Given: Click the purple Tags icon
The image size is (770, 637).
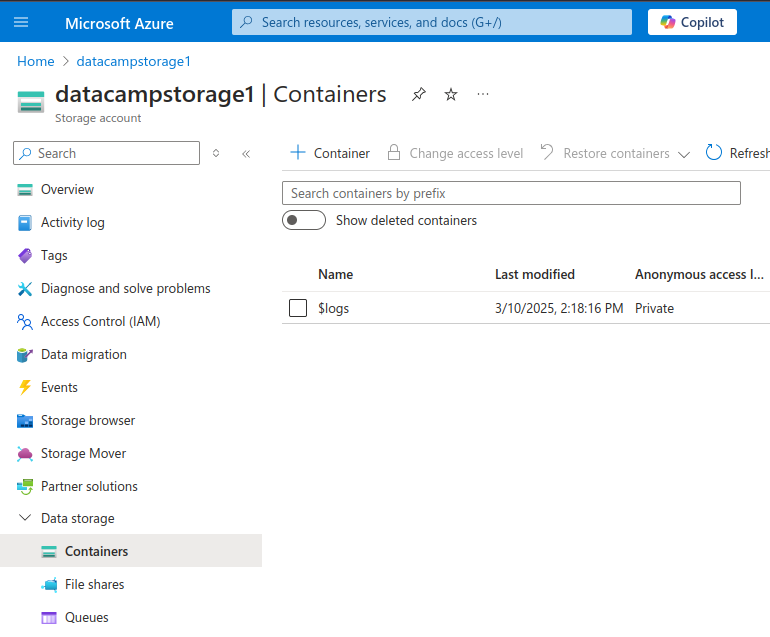Looking at the screenshot, I should click(x=25, y=255).
